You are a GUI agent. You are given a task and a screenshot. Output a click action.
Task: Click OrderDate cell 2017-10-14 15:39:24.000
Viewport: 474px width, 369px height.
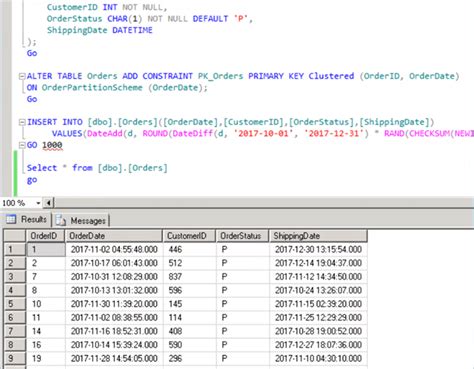point(114,345)
